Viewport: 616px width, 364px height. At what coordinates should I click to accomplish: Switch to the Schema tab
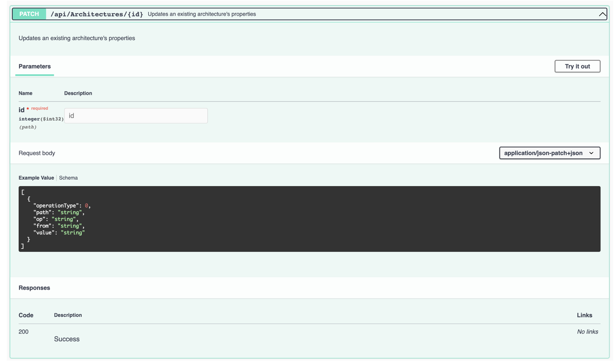point(68,178)
